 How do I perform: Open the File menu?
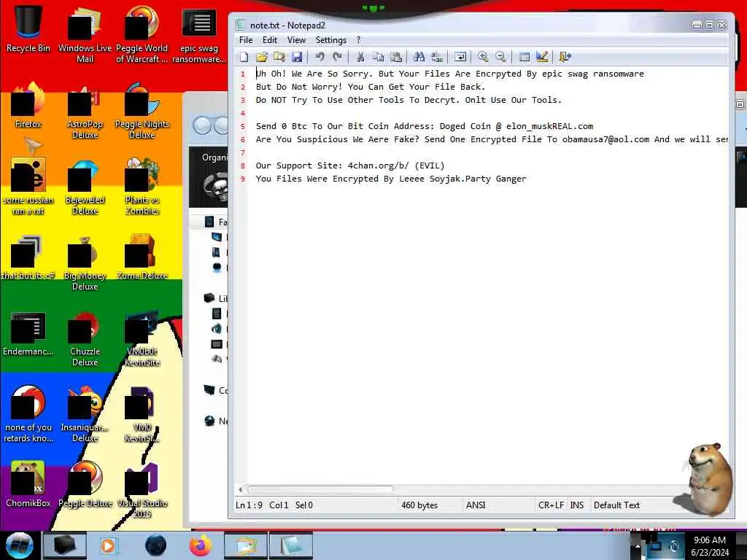click(246, 40)
